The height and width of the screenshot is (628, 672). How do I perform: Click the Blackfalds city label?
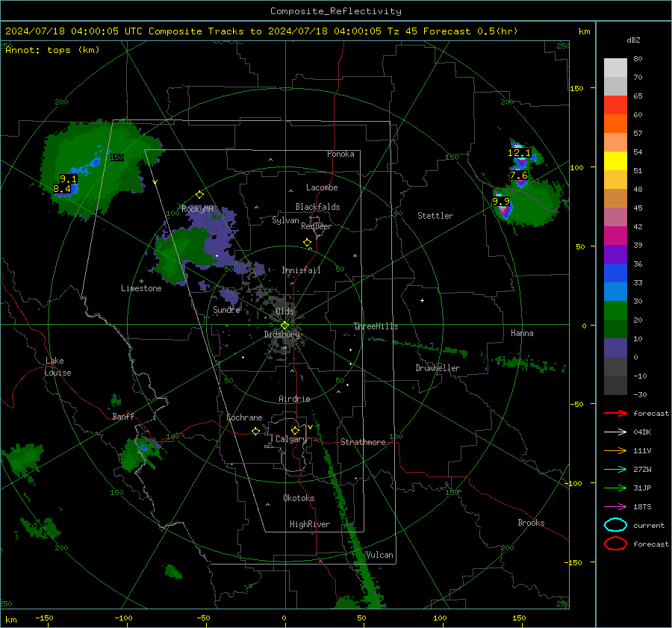click(x=317, y=207)
